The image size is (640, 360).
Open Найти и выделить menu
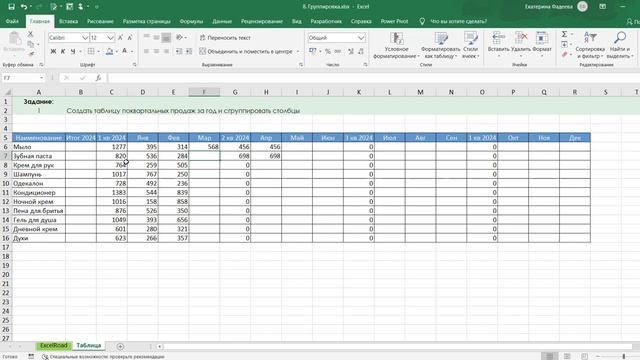(x=620, y=45)
